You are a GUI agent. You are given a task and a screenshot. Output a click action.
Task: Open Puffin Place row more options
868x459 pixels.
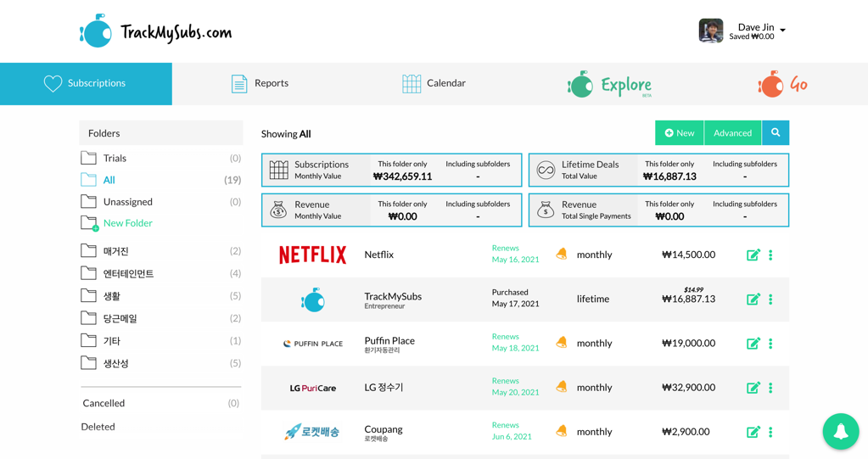[x=770, y=344]
